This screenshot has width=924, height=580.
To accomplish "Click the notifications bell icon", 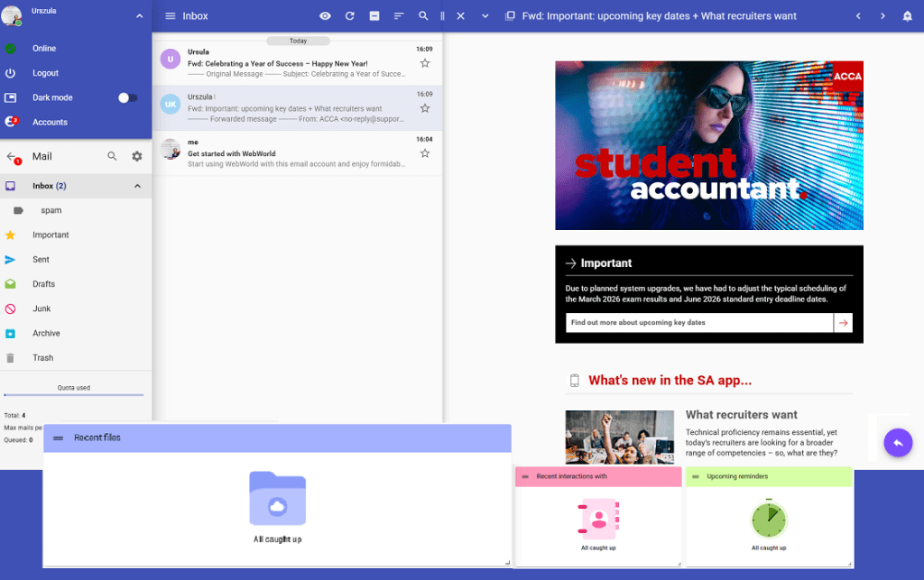I will pyautogui.click(x=907, y=16).
